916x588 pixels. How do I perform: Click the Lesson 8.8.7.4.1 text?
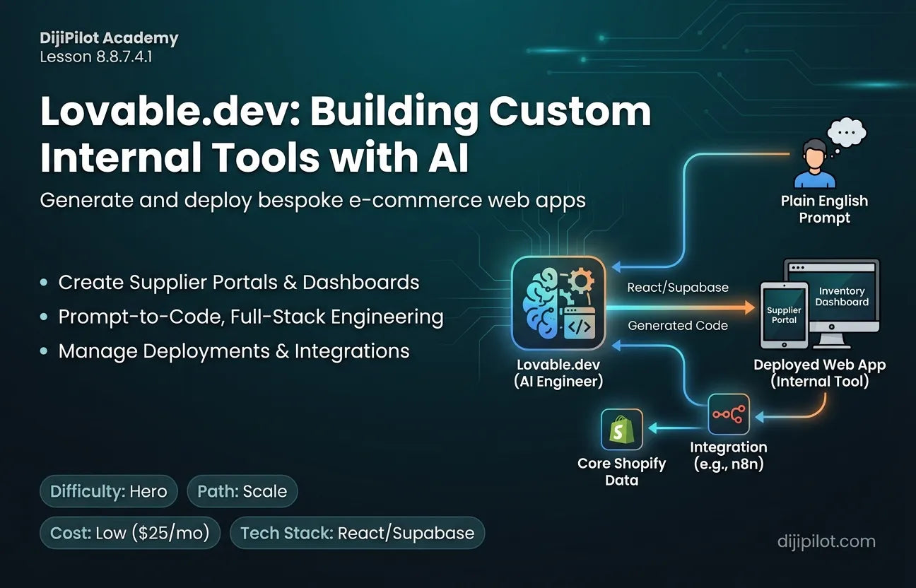[x=96, y=57]
